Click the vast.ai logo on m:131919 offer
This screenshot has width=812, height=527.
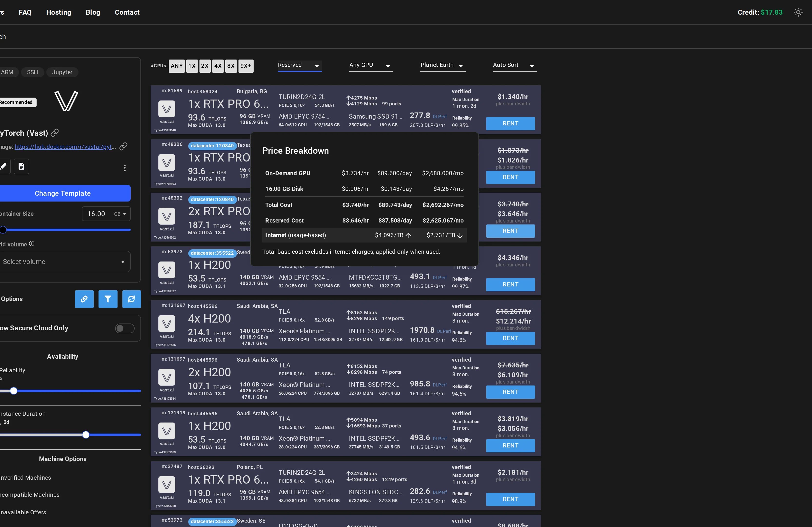167,431
